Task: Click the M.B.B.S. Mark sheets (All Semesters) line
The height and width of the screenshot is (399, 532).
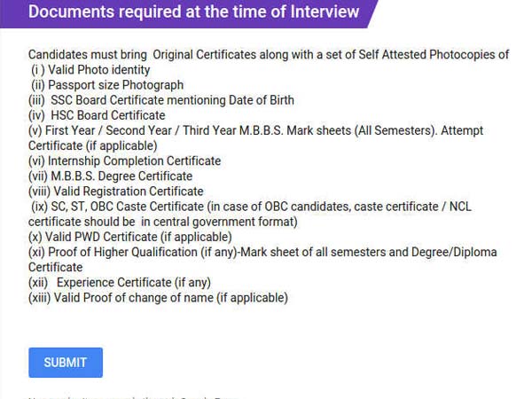Action: point(256,130)
